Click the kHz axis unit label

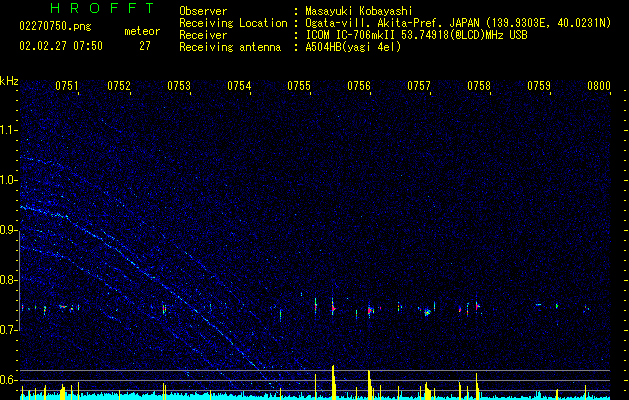point(9,81)
